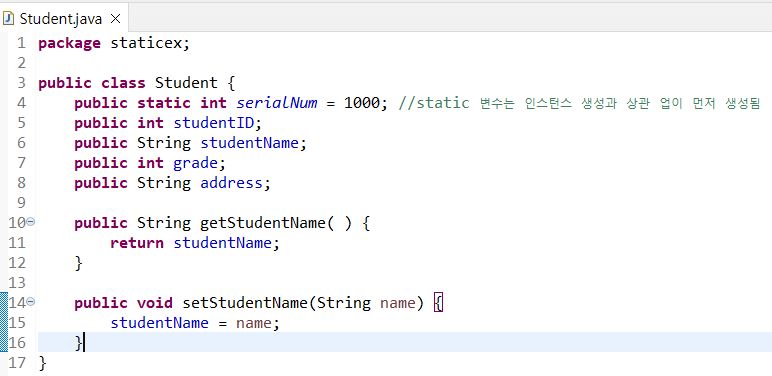Viewport: 772px width, 376px height.
Task: Collapse the getStudentName method fold marker
Action: click(x=31, y=222)
